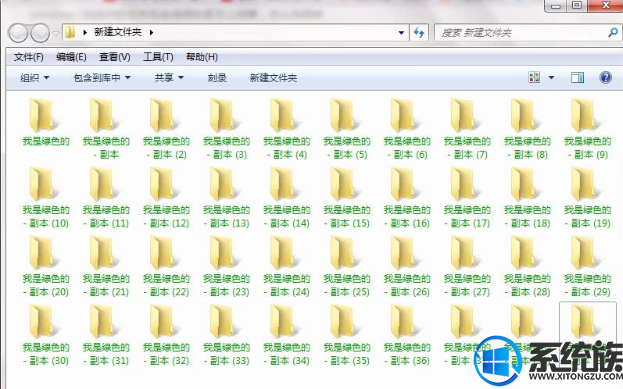The image size is (623, 389).
Task: Open the 编辑(E) menu
Action: pyautogui.click(x=71, y=57)
